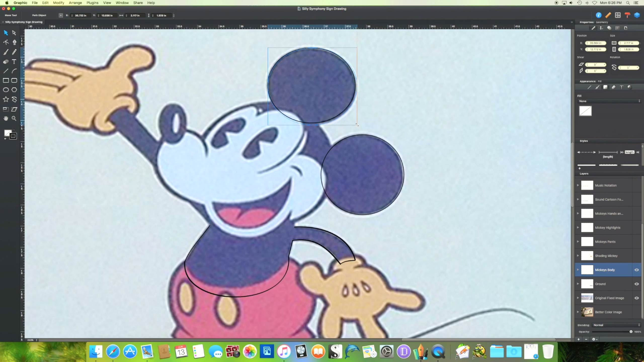The height and width of the screenshot is (362, 644).
Task: Apply the (length) dimension line style
Action: [x=608, y=154]
